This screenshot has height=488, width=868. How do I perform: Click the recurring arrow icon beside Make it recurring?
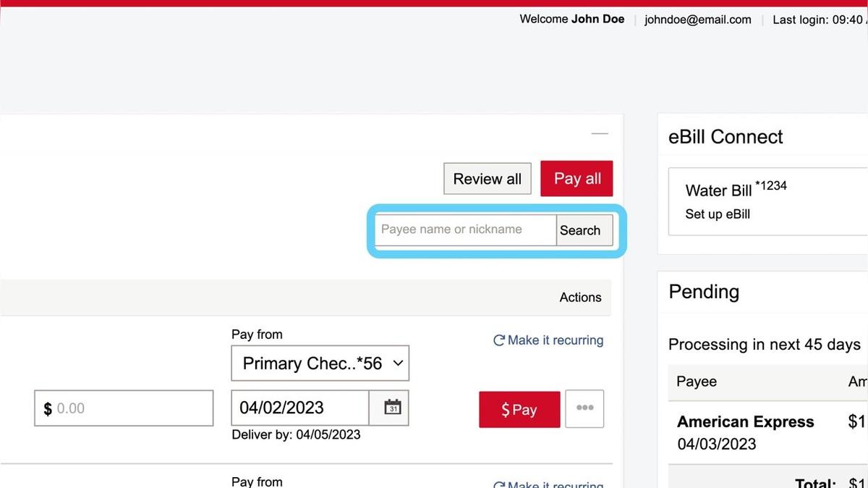(498, 340)
